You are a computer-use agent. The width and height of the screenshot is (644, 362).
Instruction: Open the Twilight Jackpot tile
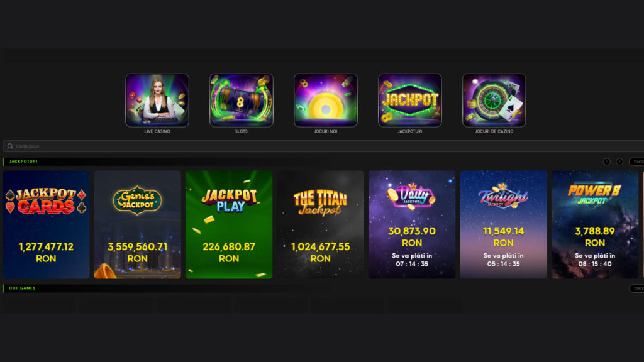pos(504,224)
